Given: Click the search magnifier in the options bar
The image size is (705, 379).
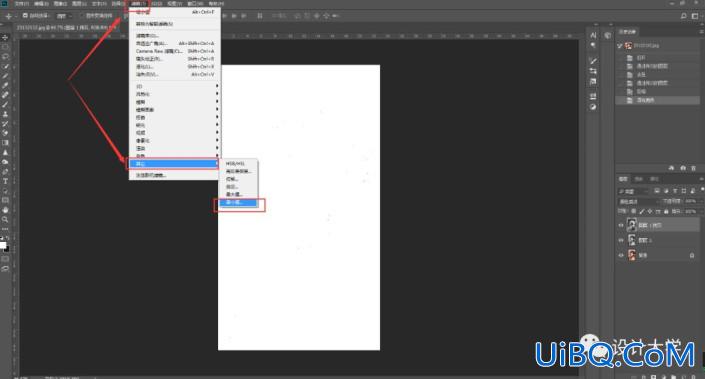Looking at the screenshot, I should click(683, 16).
